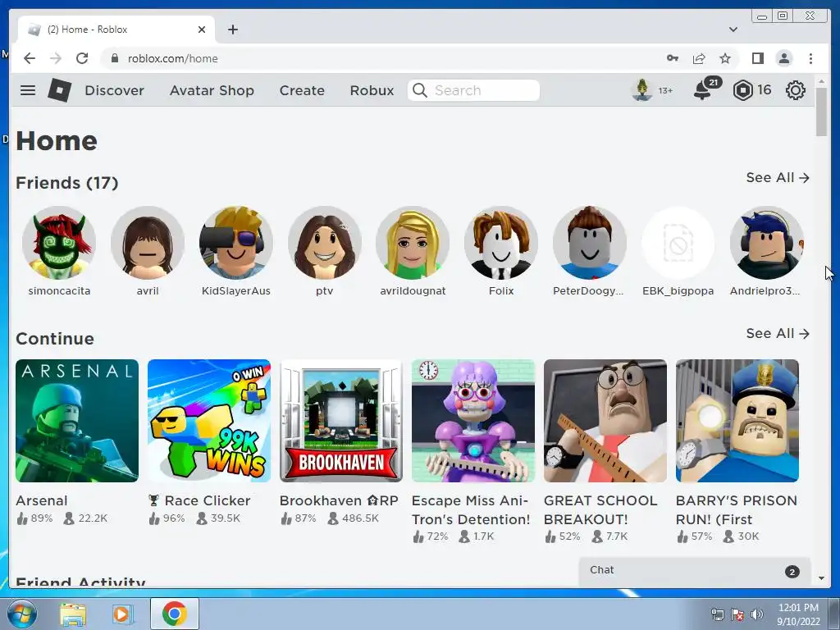Open PeterDoogy friend avatar
The image size is (840, 630).
coord(590,243)
